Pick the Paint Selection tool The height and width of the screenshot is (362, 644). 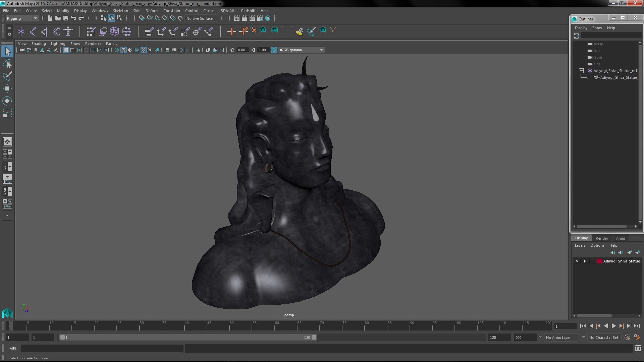[7, 76]
